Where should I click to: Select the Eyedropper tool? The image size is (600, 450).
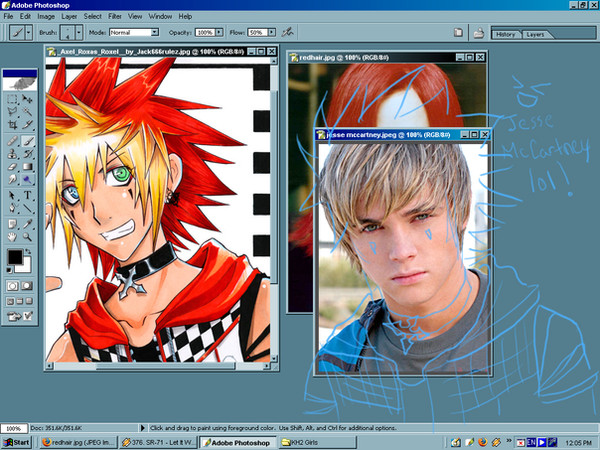pos(27,224)
